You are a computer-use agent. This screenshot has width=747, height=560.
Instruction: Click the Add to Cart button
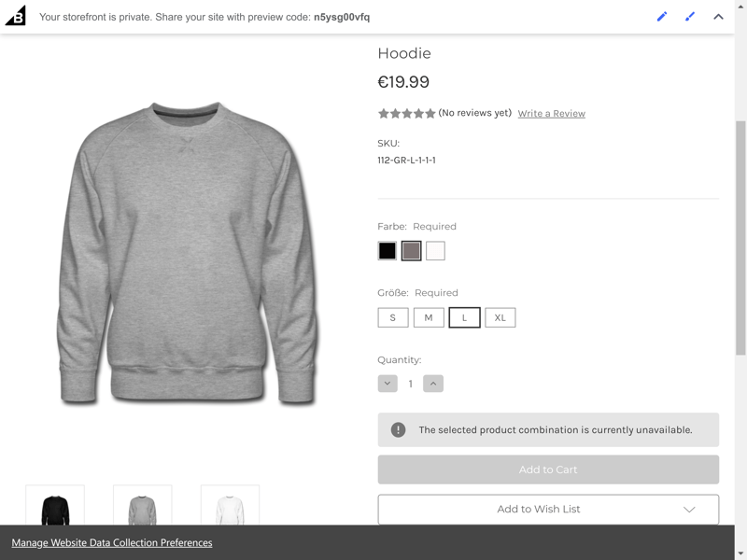pos(548,469)
